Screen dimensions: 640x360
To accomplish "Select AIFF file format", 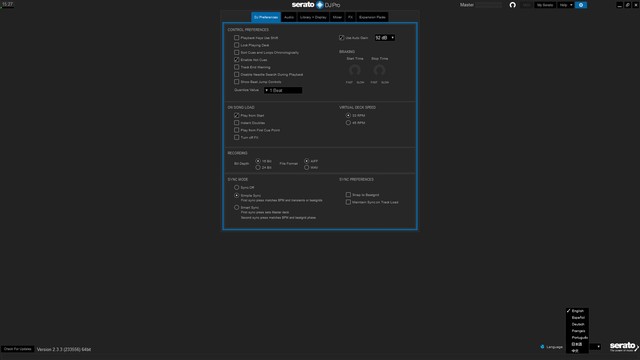I will tap(307, 161).
